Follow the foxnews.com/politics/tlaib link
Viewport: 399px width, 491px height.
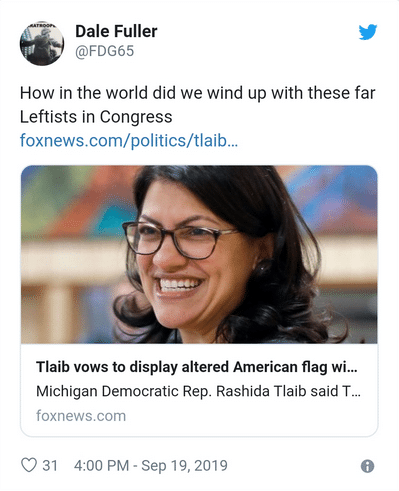point(129,140)
